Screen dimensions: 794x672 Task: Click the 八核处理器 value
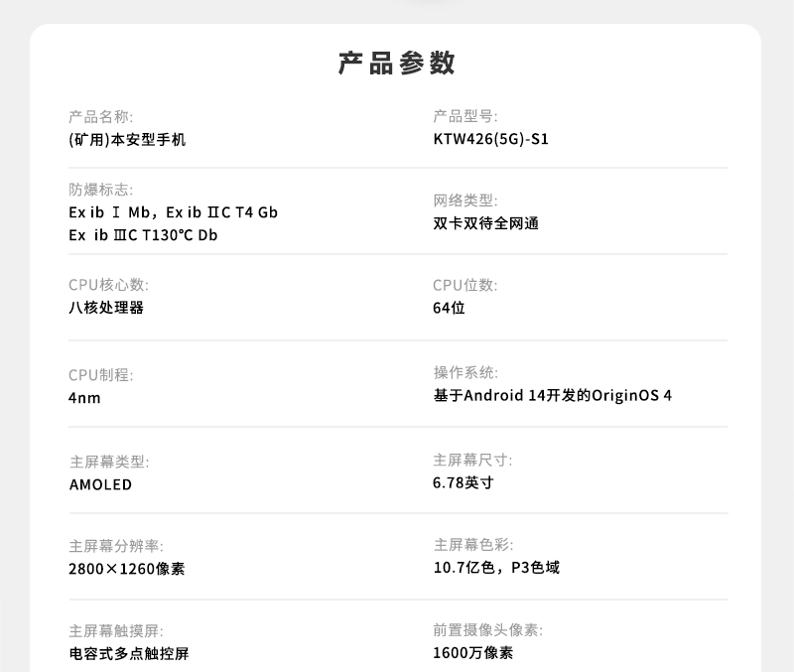pyautogui.click(x=106, y=308)
